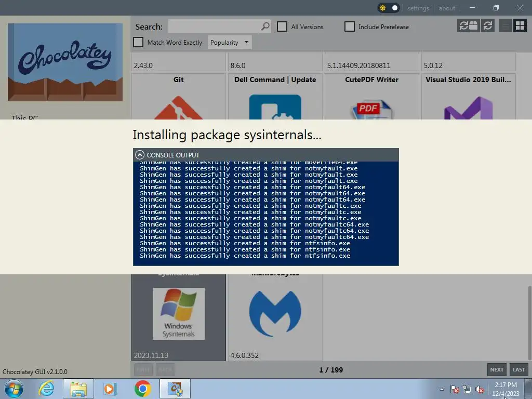Click the search magnifier icon

(265, 26)
